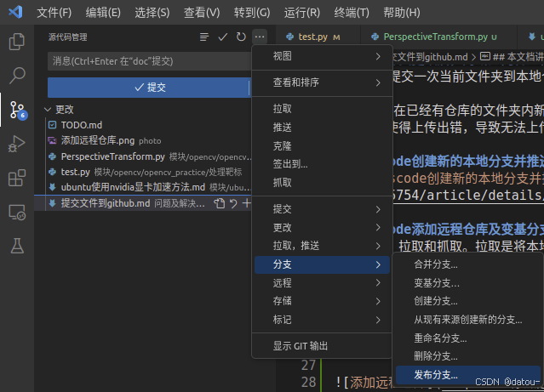Open the 终端(T) menu
This screenshot has width=544, height=392.
[x=352, y=13]
